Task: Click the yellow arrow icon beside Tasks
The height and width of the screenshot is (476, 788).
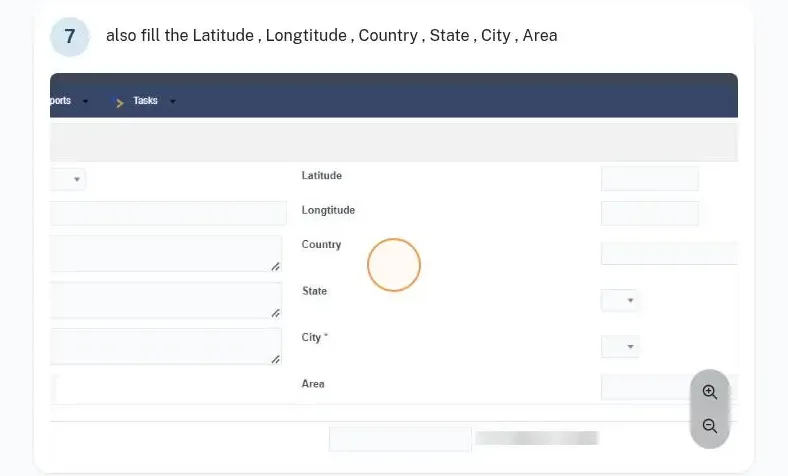Action: click(120, 103)
